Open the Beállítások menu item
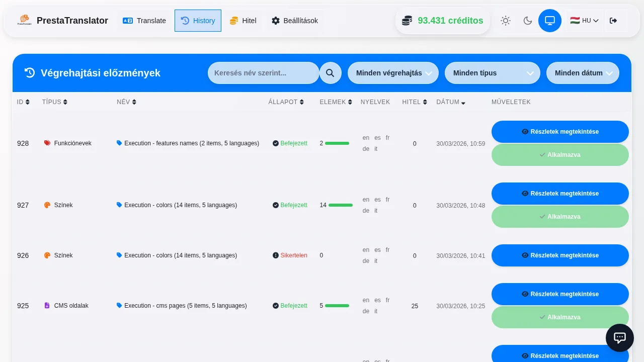Screen dimensions: 644x362 click(x=294, y=21)
